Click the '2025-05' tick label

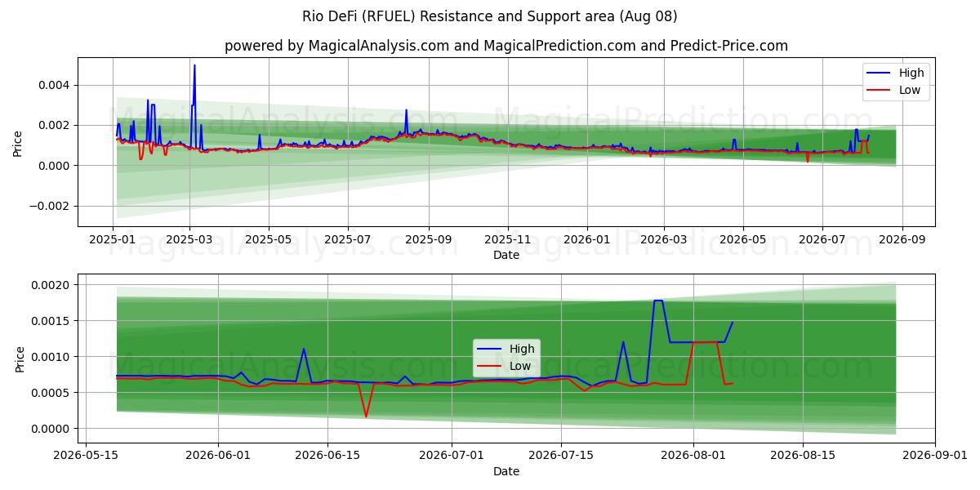[x=269, y=239]
